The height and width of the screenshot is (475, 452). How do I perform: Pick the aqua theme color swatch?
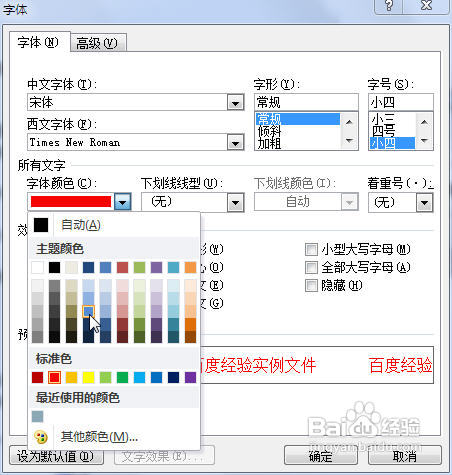173,267
